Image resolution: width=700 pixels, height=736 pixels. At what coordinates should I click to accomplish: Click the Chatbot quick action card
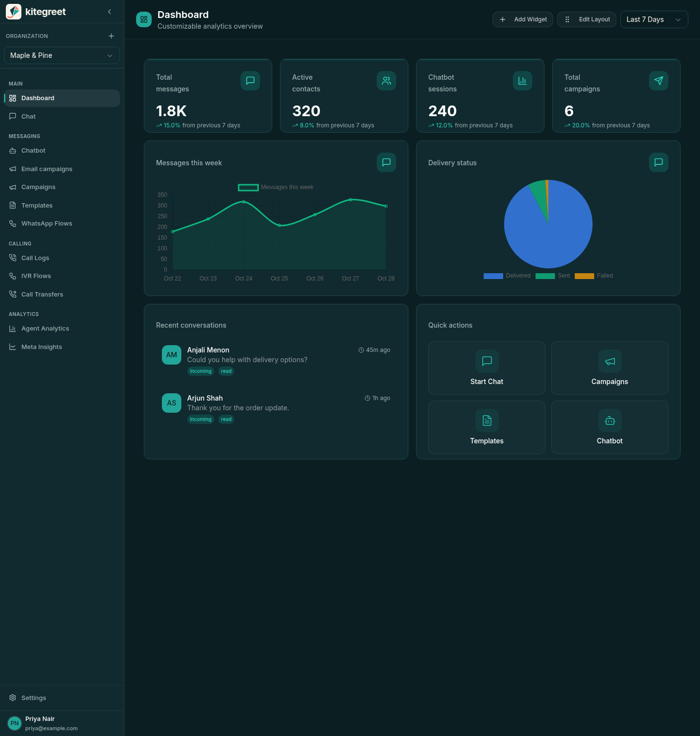pos(610,427)
